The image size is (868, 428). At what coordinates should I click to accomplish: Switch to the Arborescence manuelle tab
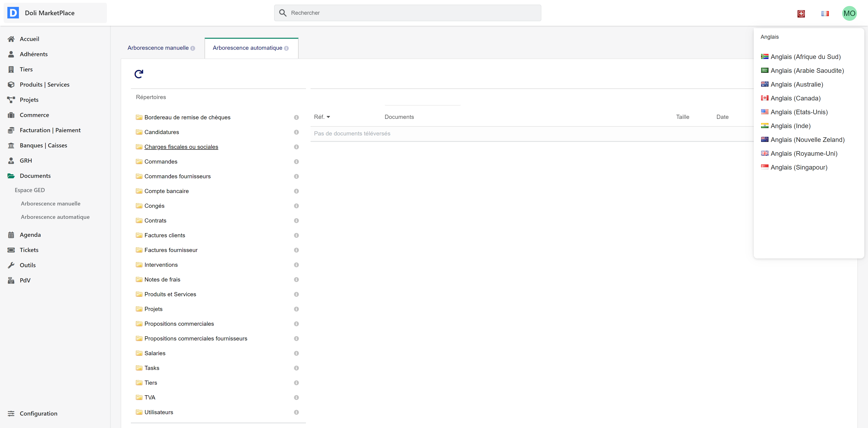coord(158,48)
